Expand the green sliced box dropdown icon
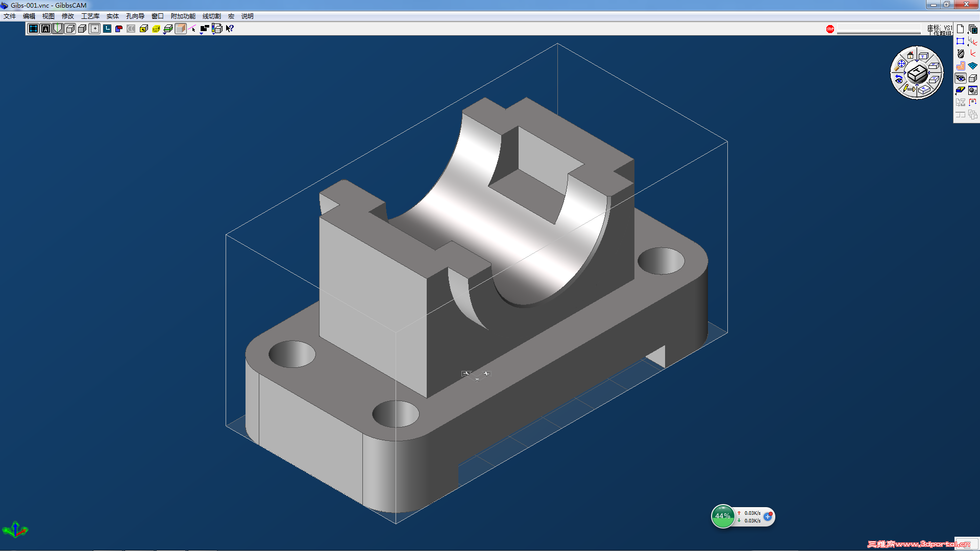 point(168,29)
